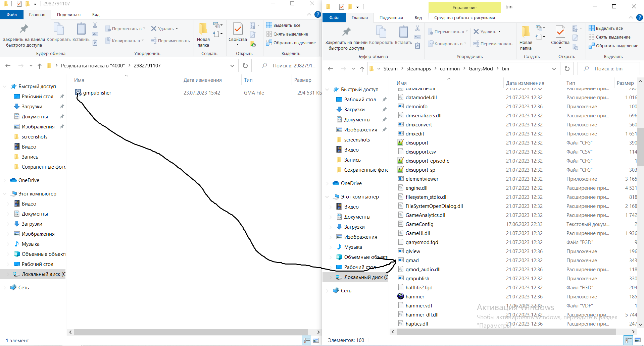Image resolution: width=644 pixels, height=346 pixels.
Task: Click Steam in bin window breadcrumb
Action: [390, 69]
